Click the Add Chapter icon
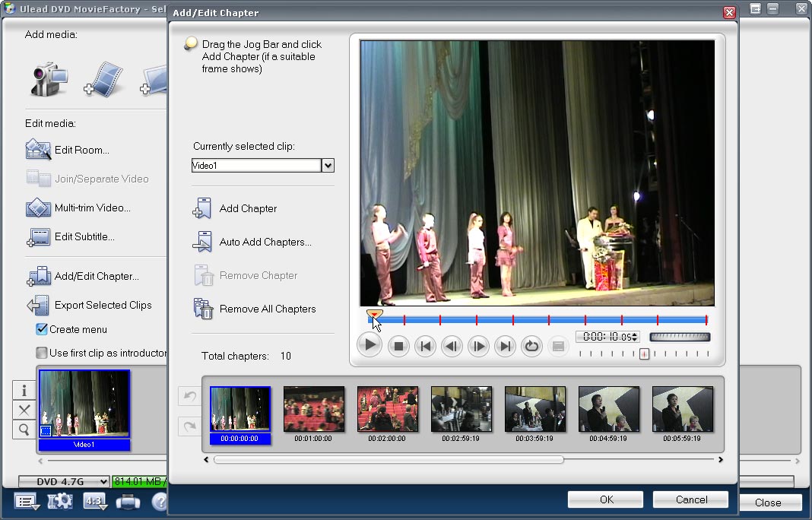The image size is (812, 520). 203,209
